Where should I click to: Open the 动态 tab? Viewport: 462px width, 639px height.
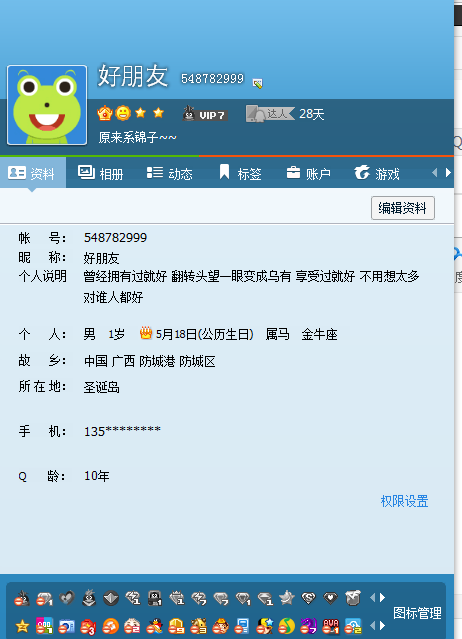pyautogui.click(x=169, y=173)
